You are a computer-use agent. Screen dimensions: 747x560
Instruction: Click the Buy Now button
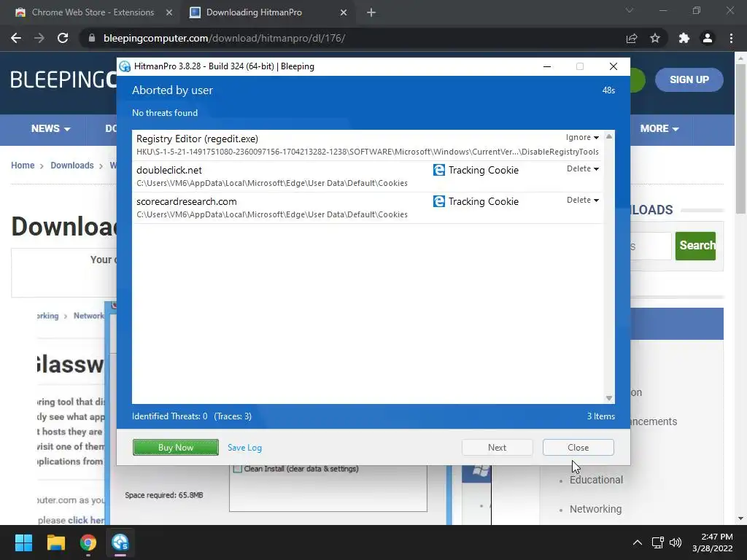click(x=176, y=448)
